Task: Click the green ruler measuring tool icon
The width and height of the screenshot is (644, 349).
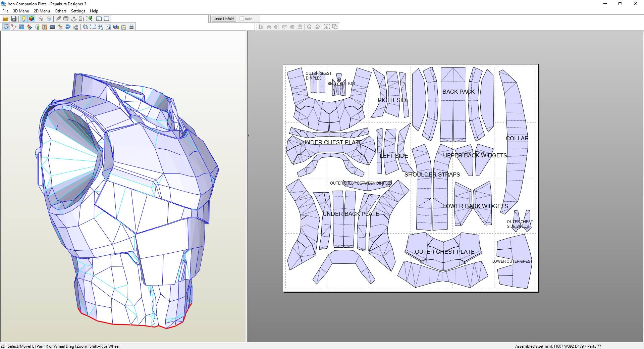Action: pyautogui.click(x=37, y=27)
